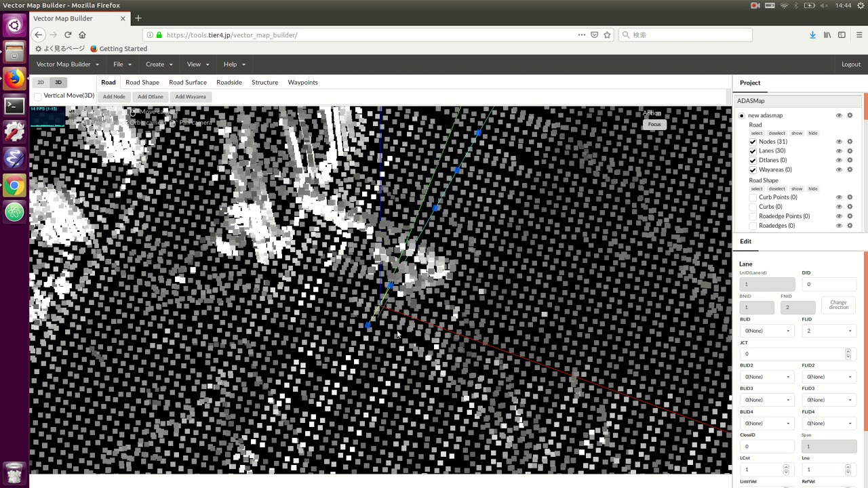Toggle visibility eye of new adasmap

coord(839,115)
